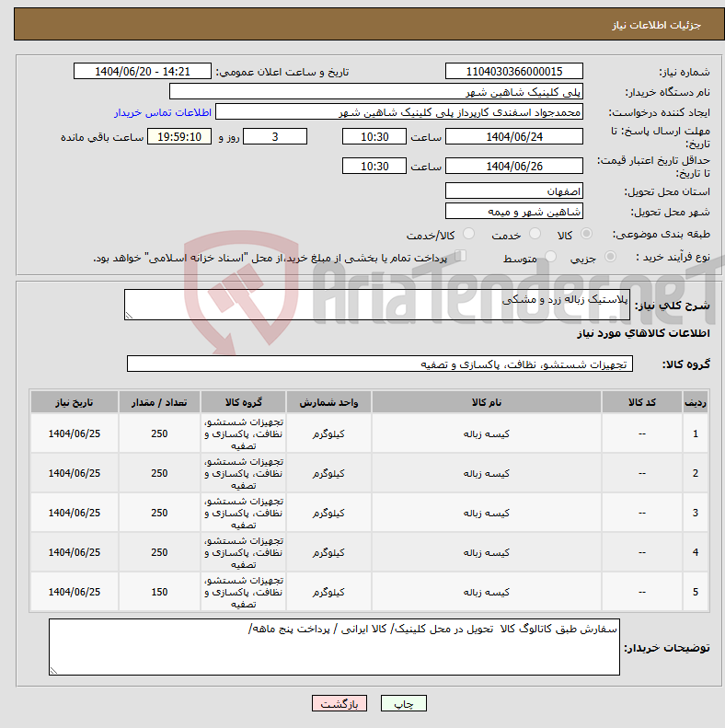725x728 pixels.
Task: Open اطلاعات تماس خریدار link
Action: (163, 112)
